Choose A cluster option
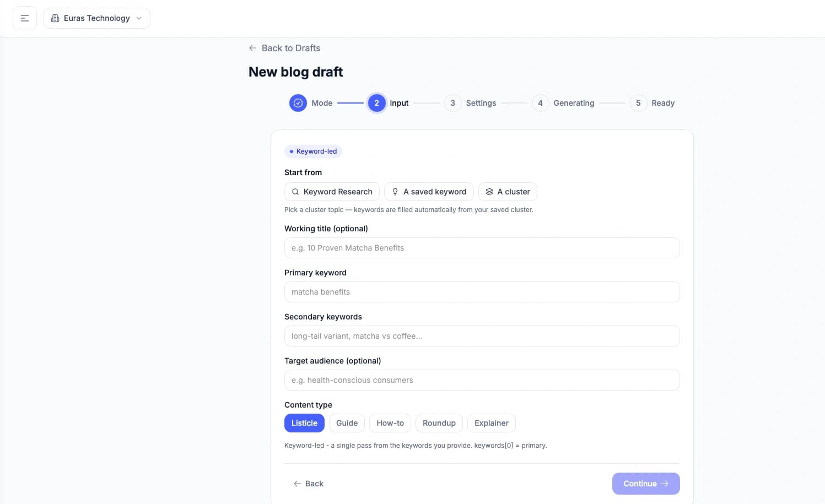The image size is (825, 504). click(508, 192)
